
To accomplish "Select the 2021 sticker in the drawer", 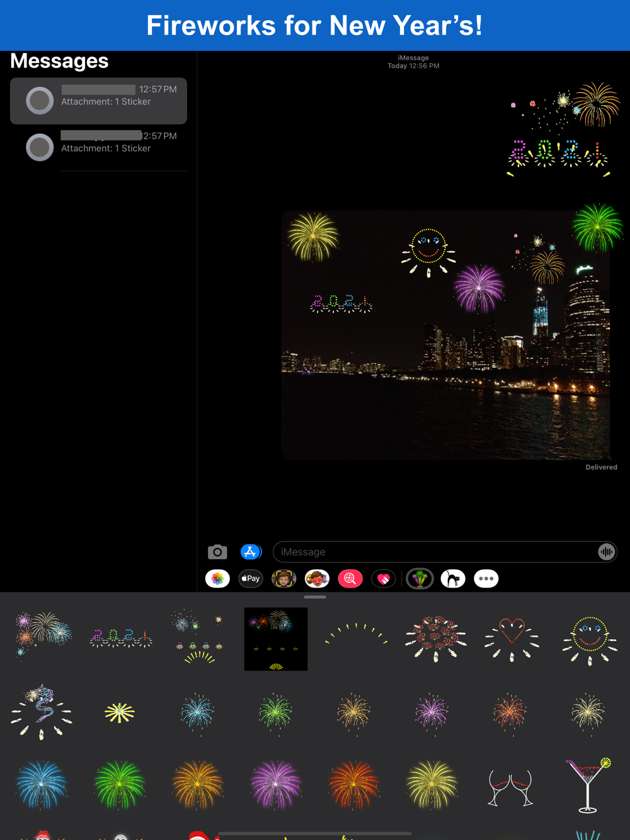I will coord(120,639).
